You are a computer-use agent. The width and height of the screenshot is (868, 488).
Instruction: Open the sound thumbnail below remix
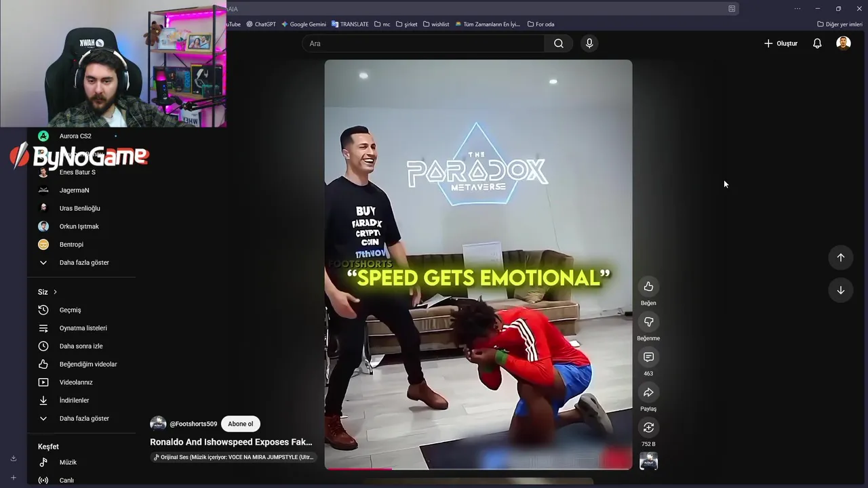(x=648, y=462)
